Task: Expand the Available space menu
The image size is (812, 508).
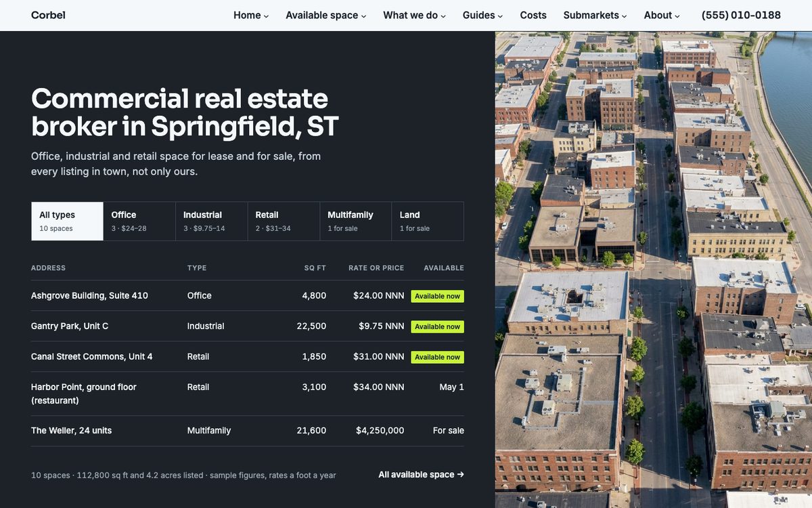Action: pyautogui.click(x=326, y=15)
